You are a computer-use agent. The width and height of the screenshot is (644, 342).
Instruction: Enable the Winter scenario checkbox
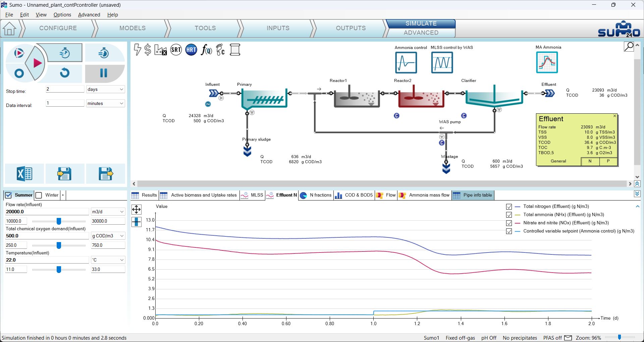(39, 195)
